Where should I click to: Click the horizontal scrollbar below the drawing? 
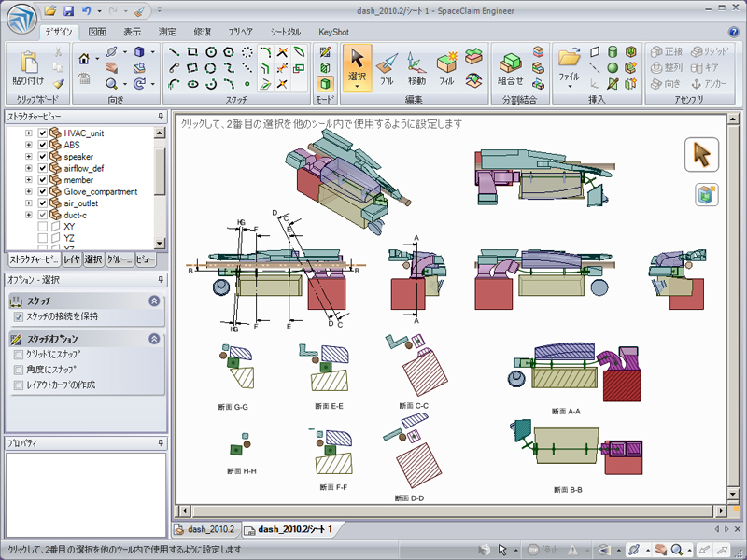pyautogui.click(x=448, y=510)
